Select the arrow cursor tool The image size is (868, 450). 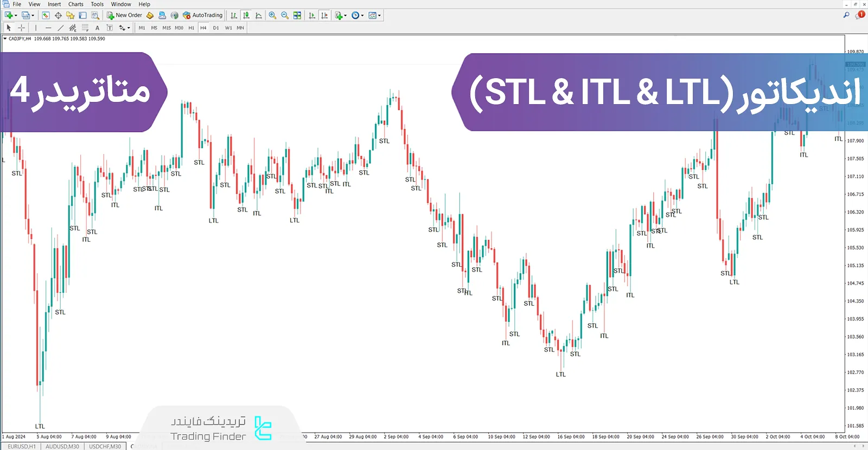coord(9,28)
